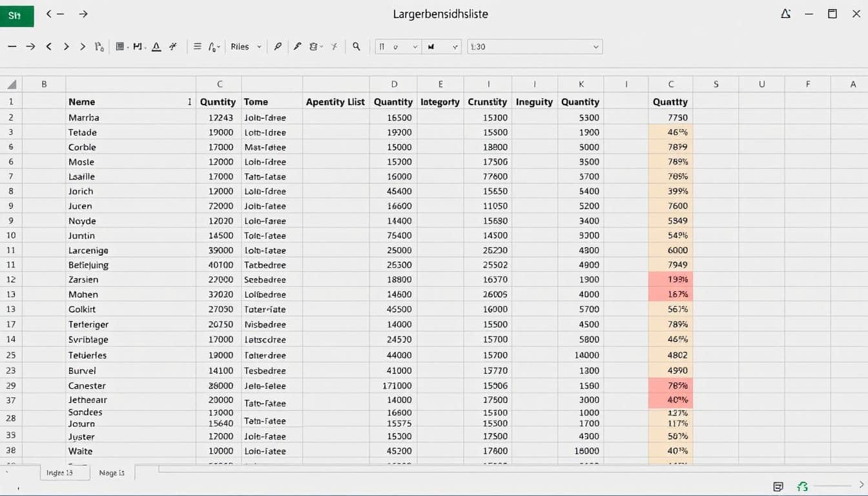This screenshot has width=868, height=496.
Task: Click row header number 12
Action: [x=11, y=280]
